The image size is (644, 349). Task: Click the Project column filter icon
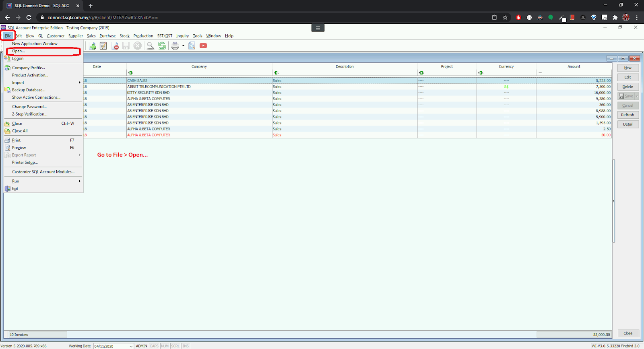pos(421,73)
